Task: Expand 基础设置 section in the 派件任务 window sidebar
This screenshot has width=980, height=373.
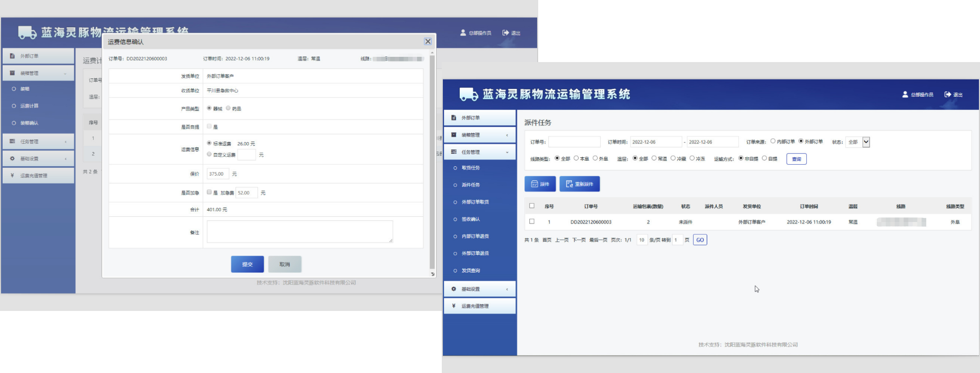Action: click(x=507, y=289)
